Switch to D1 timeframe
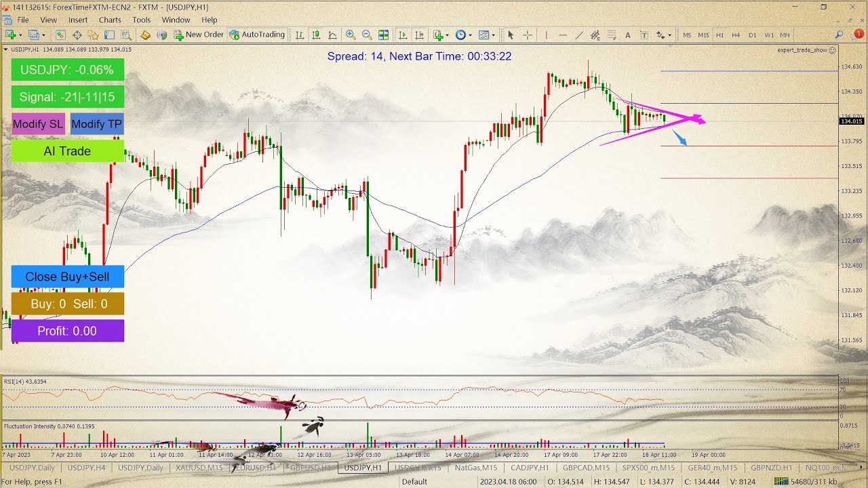Screen dimensions: 868x488 click(x=752, y=35)
